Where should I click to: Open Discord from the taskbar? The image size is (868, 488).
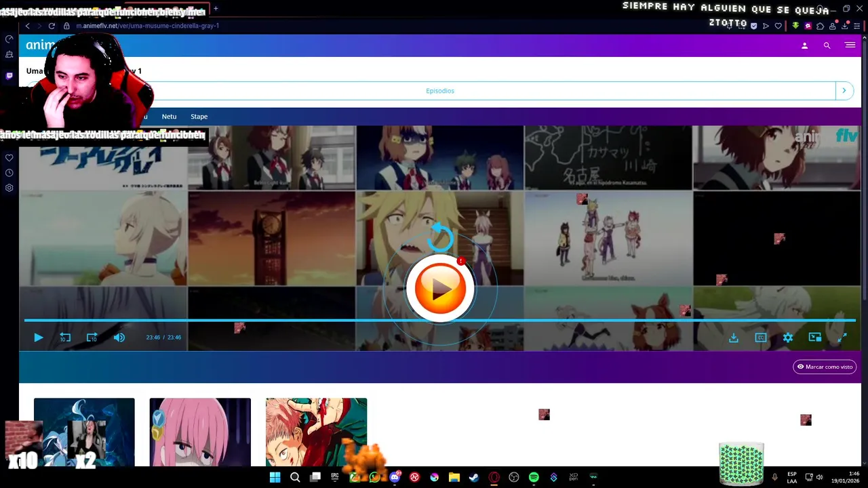[395, 477]
